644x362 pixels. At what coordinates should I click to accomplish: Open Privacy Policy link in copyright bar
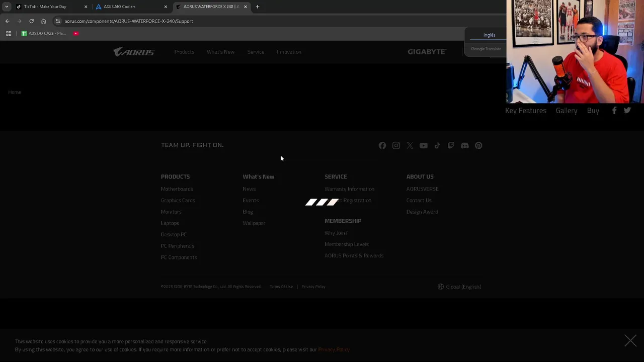click(313, 287)
